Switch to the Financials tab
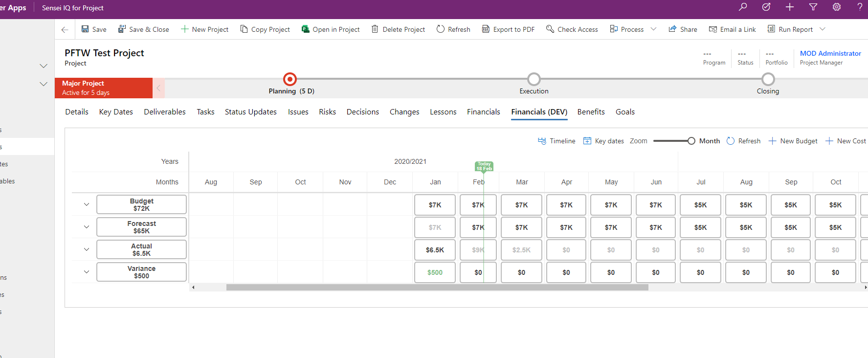The width and height of the screenshot is (868, 358). coord(483,112)
